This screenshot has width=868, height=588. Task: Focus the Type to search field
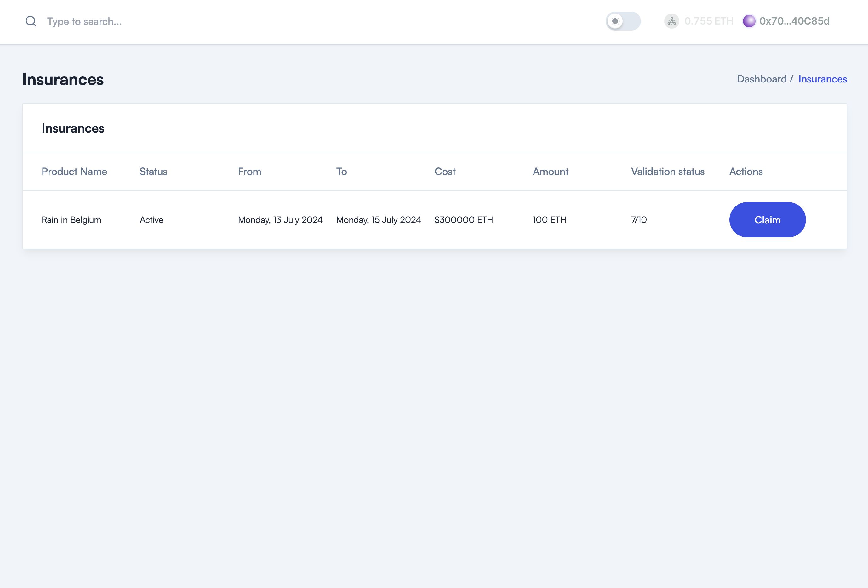pos(84,22)
